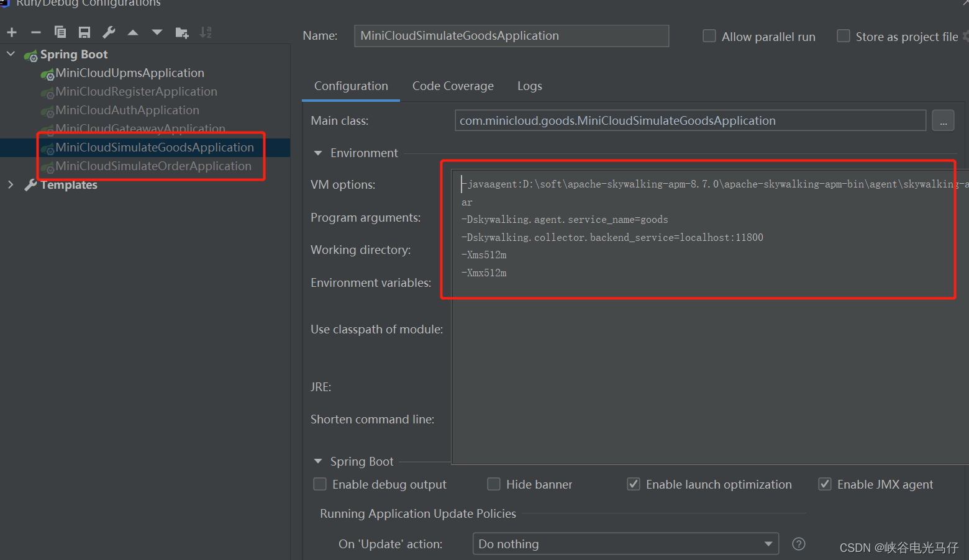Viewport: 969px width, 560px height.
Task: Copy the selected configuration
Action: [60, 32]
